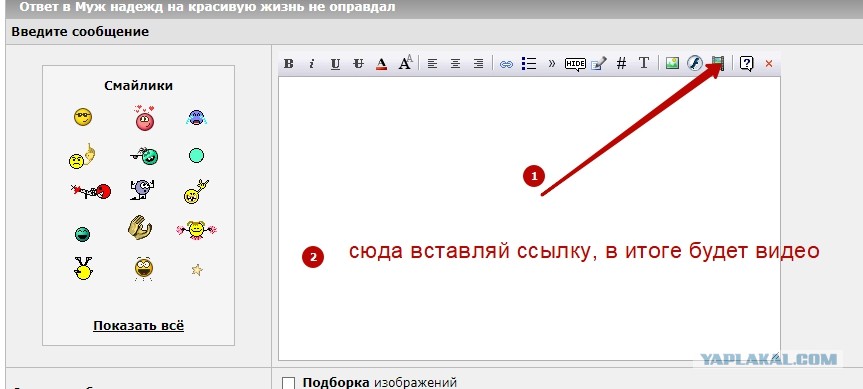Insert Flash content with the Flash icon
Image resolution: width=863 pixels, height=389 pixels.
[x=695, y=63]
